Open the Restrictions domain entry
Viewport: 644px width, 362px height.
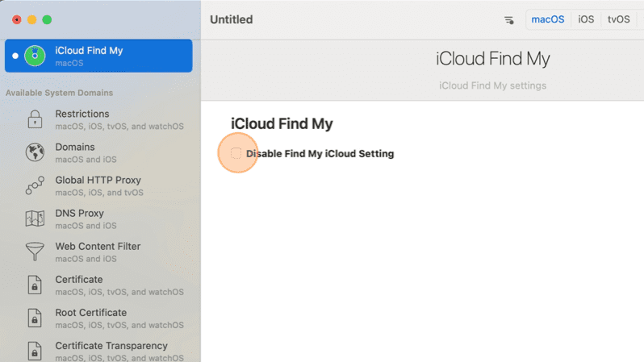[x=98, y=119]
